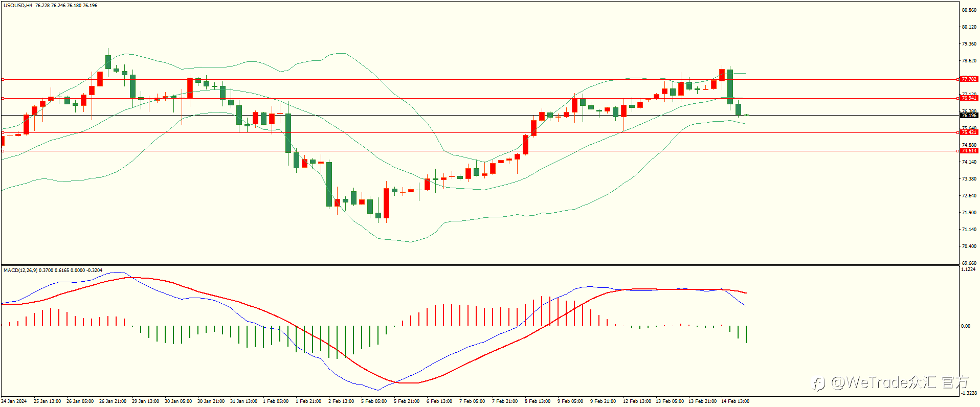
Task: Click the 0.00 level on the MACD axis
Action: (966, 326)
